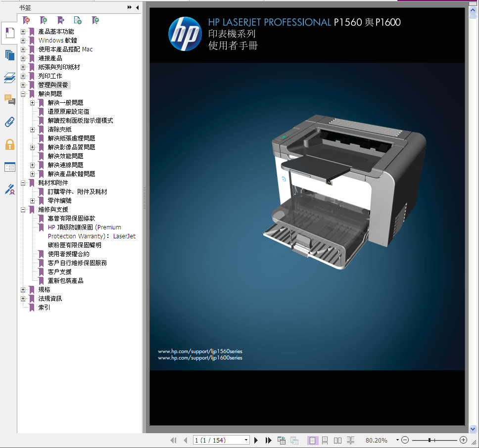The width and height of the screenshot is (479, 448).
Task: Go to the first page
Action: tap(174, 440)
